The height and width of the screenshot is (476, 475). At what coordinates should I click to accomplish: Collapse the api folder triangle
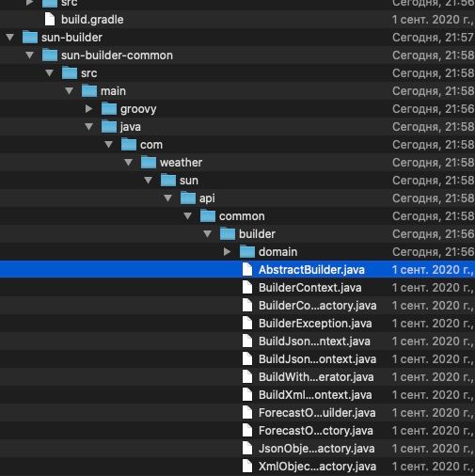pos(168,198)
